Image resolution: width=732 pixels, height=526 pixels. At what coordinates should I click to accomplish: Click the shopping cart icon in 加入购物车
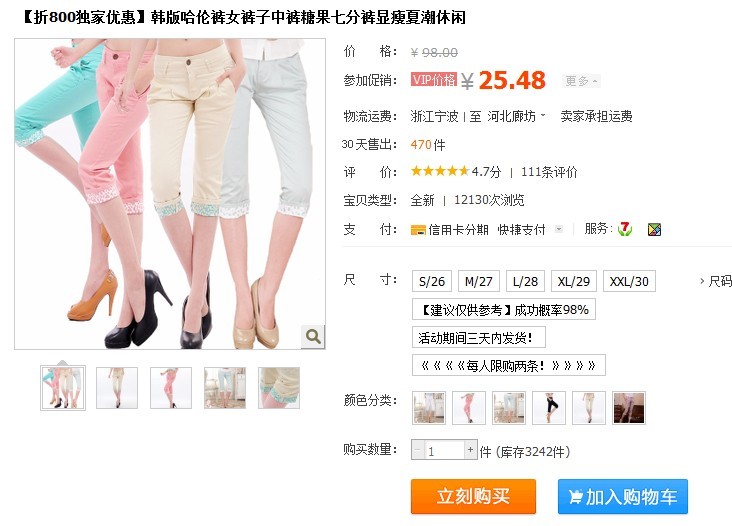pyautogui.click(x=576, y=497)
